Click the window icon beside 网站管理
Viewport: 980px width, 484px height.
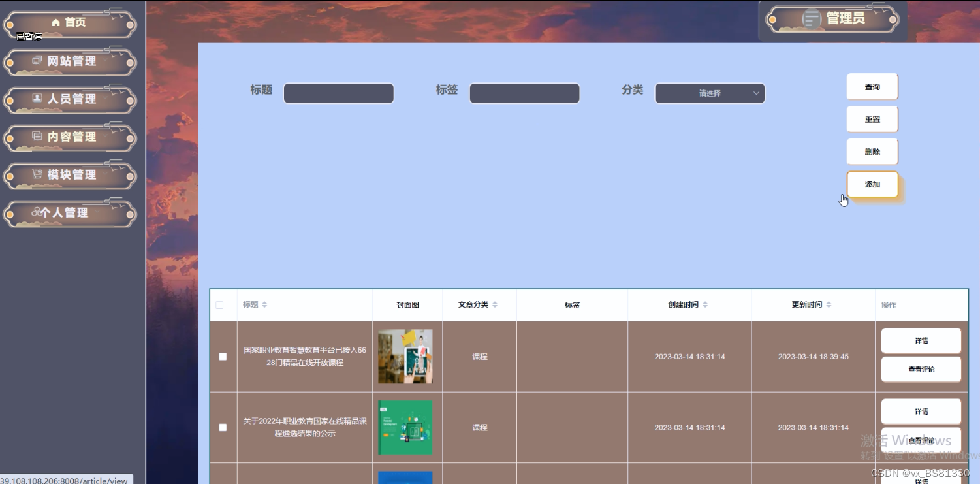[37, 61]
